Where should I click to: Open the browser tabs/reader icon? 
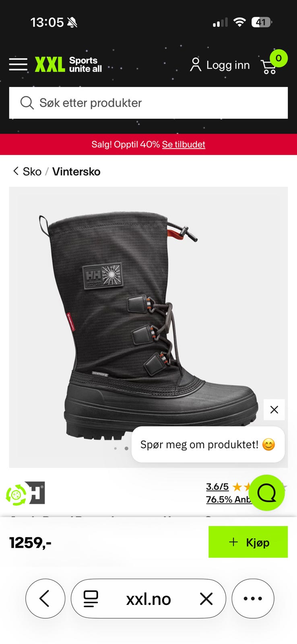click(91, 599)
